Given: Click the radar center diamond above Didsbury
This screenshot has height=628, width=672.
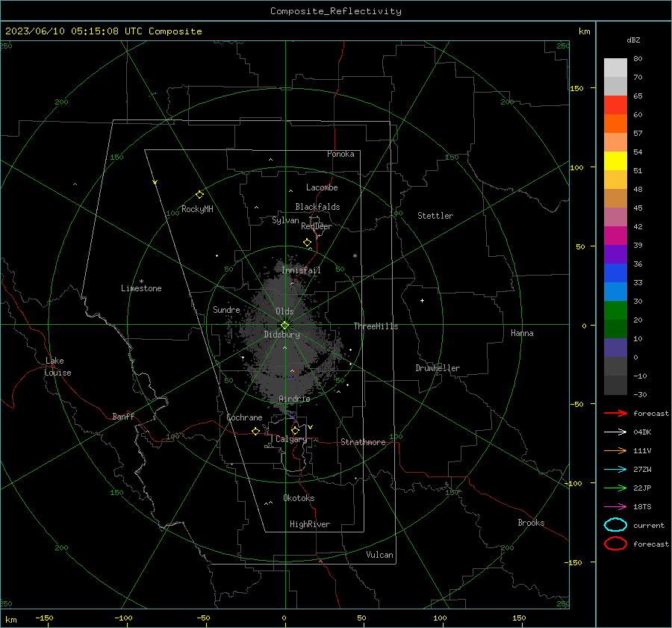Looking at the screenshot, I should pos(285,325).
